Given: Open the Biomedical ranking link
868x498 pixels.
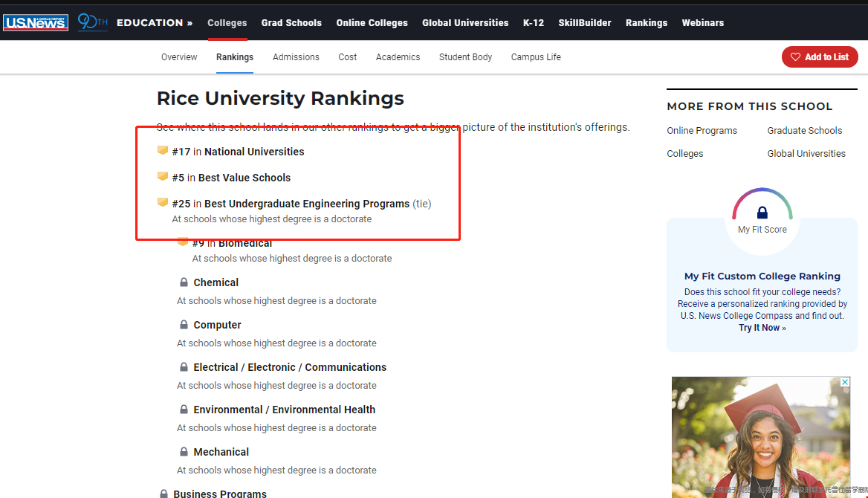Looking at the screenshot, I should pos(245,243).
